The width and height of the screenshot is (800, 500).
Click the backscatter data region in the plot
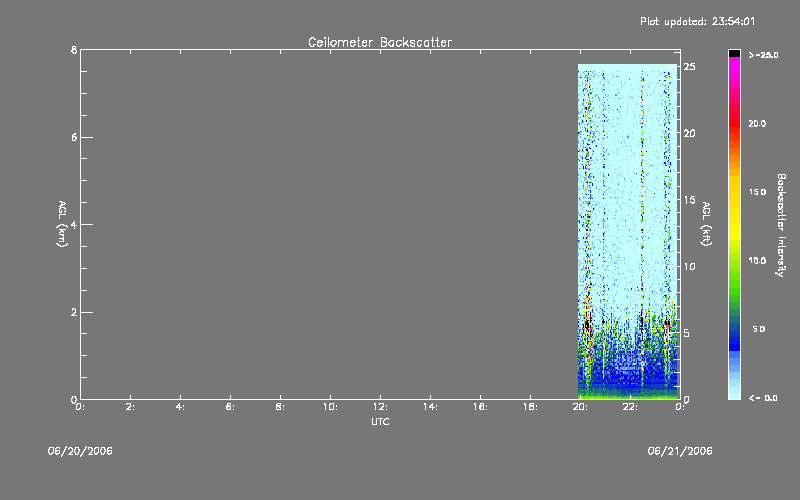tap(628, 231)
